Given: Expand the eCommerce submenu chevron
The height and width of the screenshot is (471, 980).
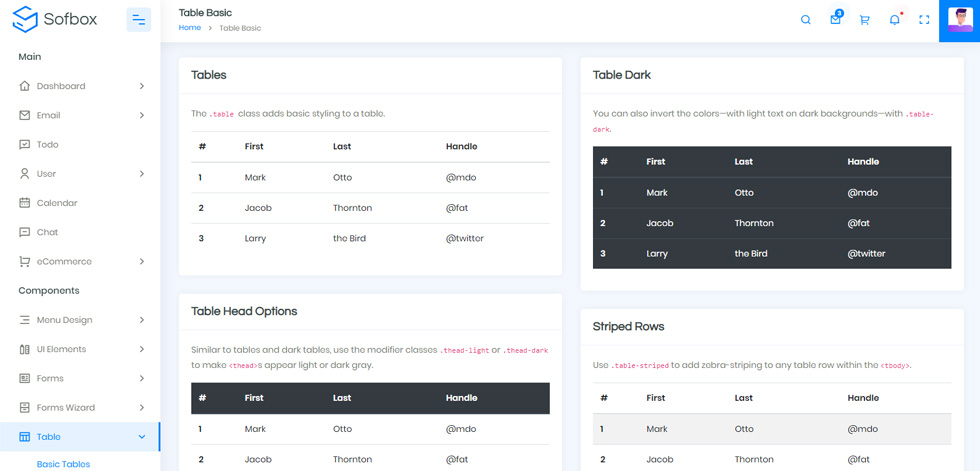Looking at the screenshot, I should tap(142, 261).
